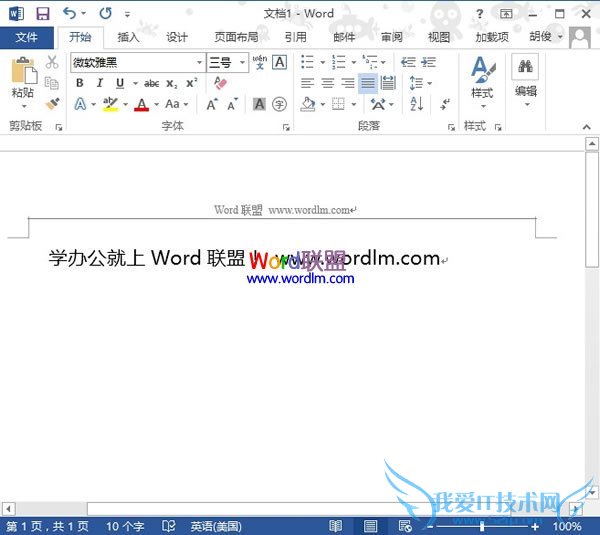Viewport: 600px width, 535px height.
Task: Toggle Italic formatting
Action: pos(100,83)
